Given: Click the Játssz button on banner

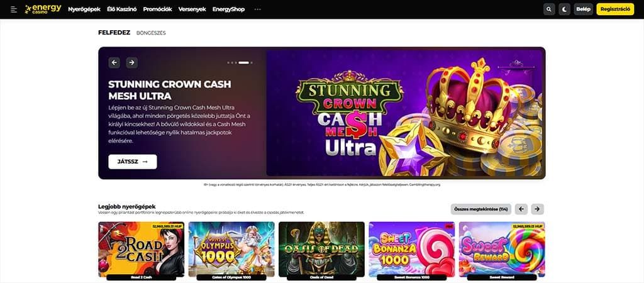Looking at the screenshot, I should click(x=133, y=162).
